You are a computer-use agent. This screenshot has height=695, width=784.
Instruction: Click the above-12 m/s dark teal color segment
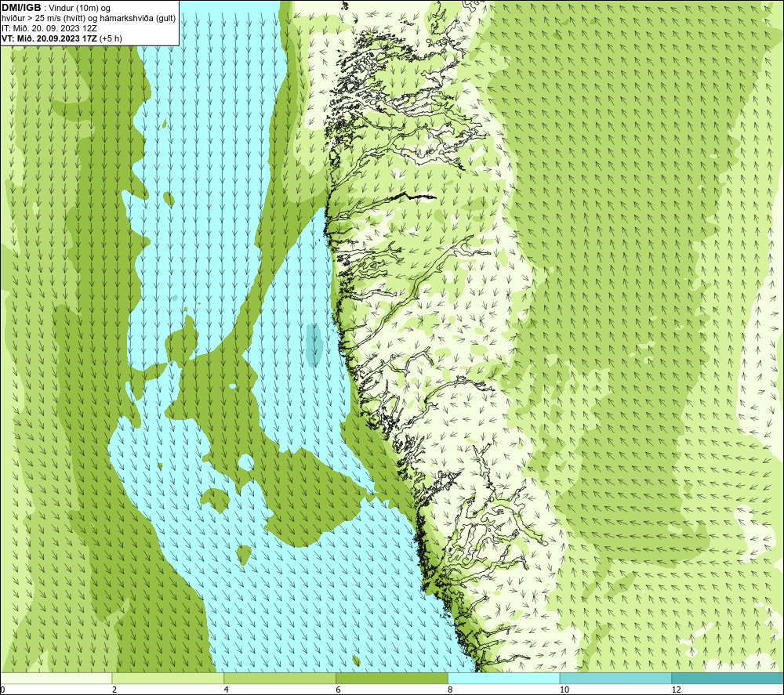(x=728, y=678)
